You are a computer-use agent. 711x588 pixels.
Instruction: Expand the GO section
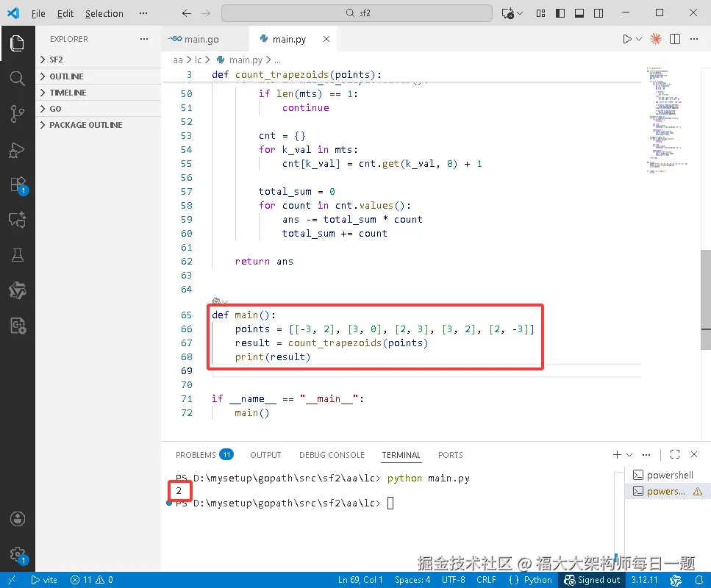tap(99, 109)
